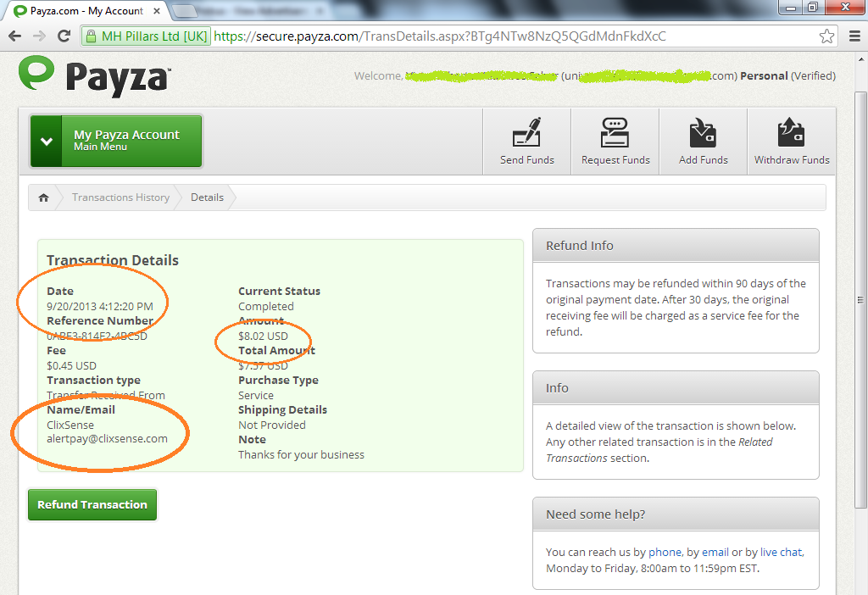This screenshot has width=868, height=595.
Task: Click the Refund Transaction button
Action: [92, 504]
